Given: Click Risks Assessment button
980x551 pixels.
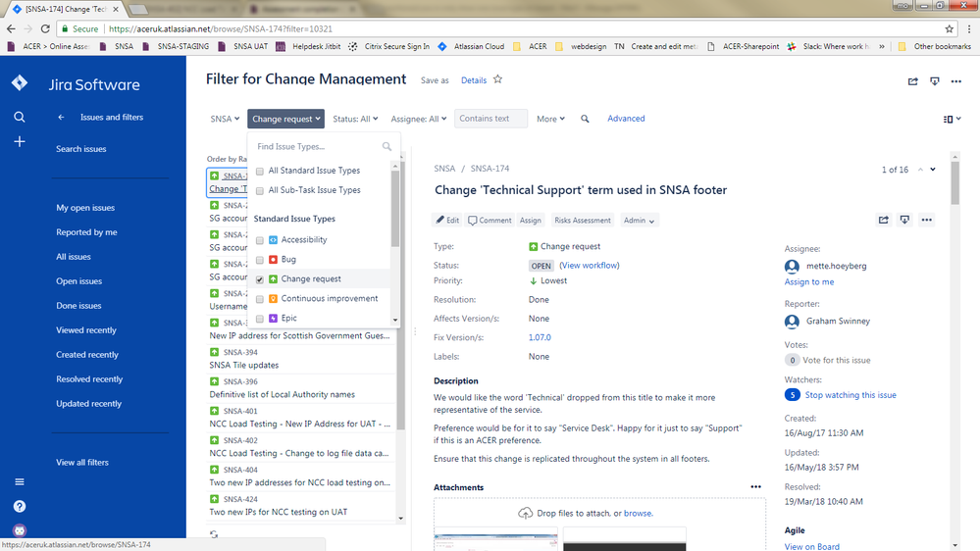Looking at the screenshot, I should pos(583,220).
